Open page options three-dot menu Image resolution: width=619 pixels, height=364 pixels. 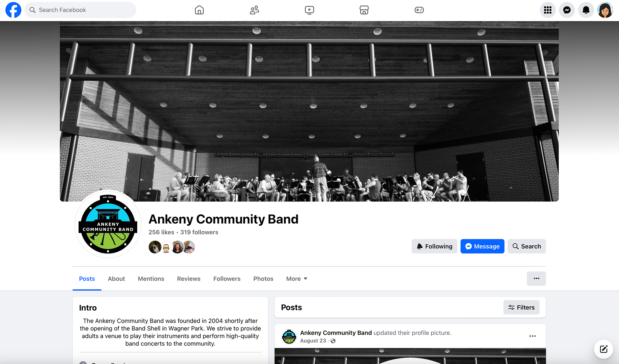tap(536, 279)
